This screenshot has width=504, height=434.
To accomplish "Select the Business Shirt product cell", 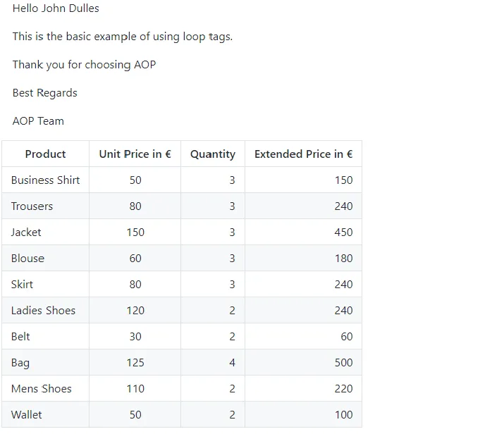I will click(x=45, y=180).
